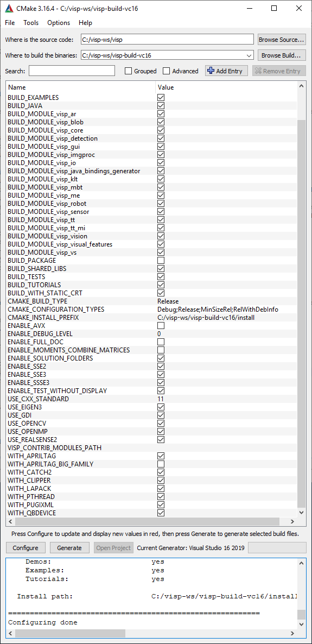Viewport: 312px width, 644px height.
Task: Open the Options menu
Action: pyautogui.click(x=59, y=23)
